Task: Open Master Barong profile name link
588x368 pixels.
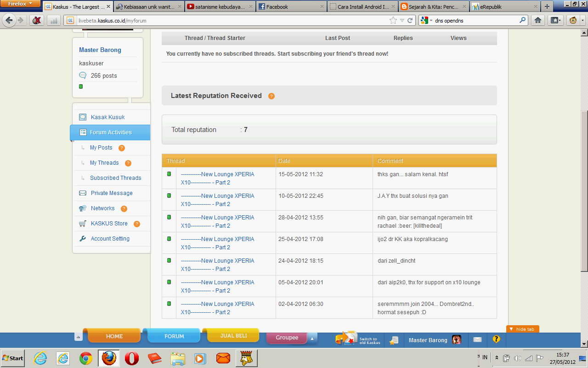Action: 100,50
